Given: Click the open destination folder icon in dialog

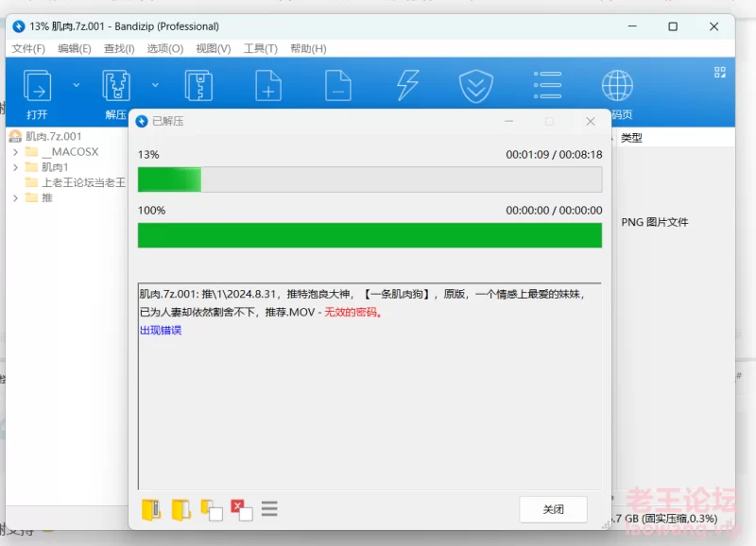Looking at the screenshot, I should coord(181,509).
